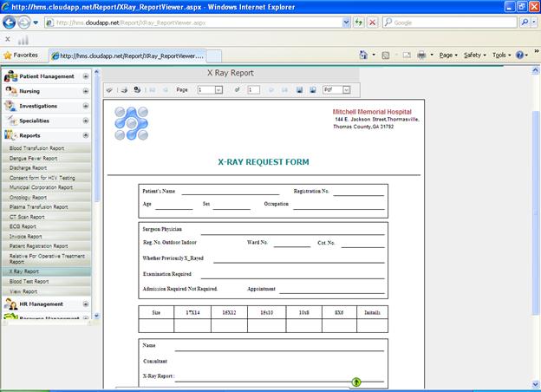
Task: Click the printer icon in the IE command bar
Action: point(420,55)
